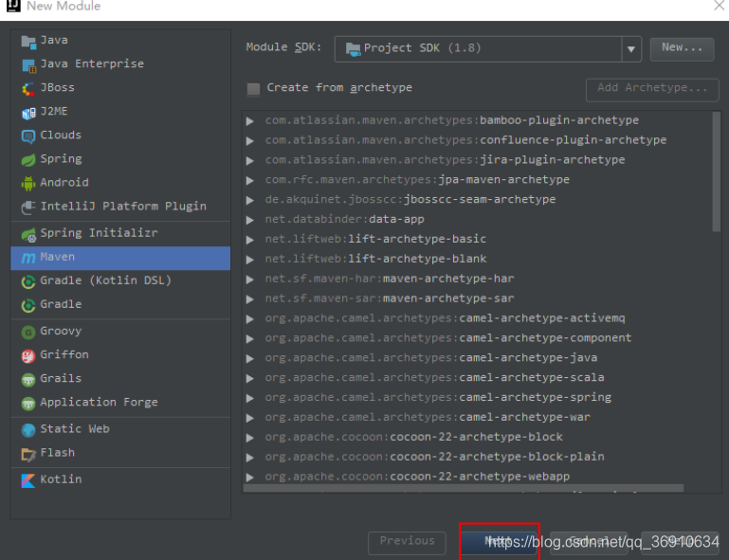Expand lift-archetype-basic entry
This screenshot has width=729, height=560.
250,240
